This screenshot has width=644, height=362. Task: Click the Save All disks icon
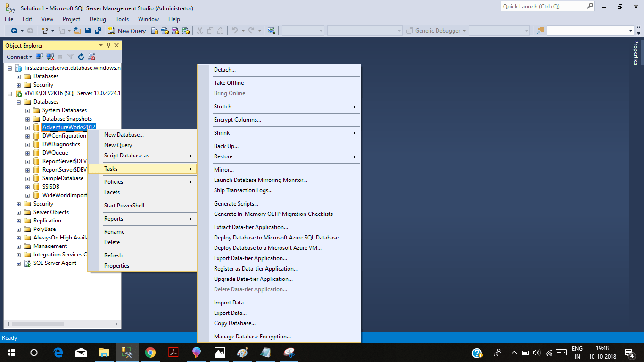point(98,31)
